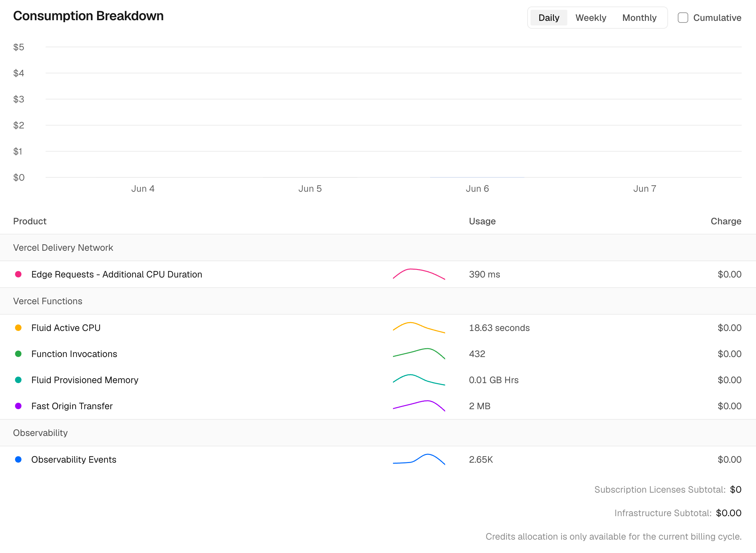The width and height of the screenshot is (756, 553).
Task: Select the Fluid Provisioned Memory product name
Action: click(85, 380)
